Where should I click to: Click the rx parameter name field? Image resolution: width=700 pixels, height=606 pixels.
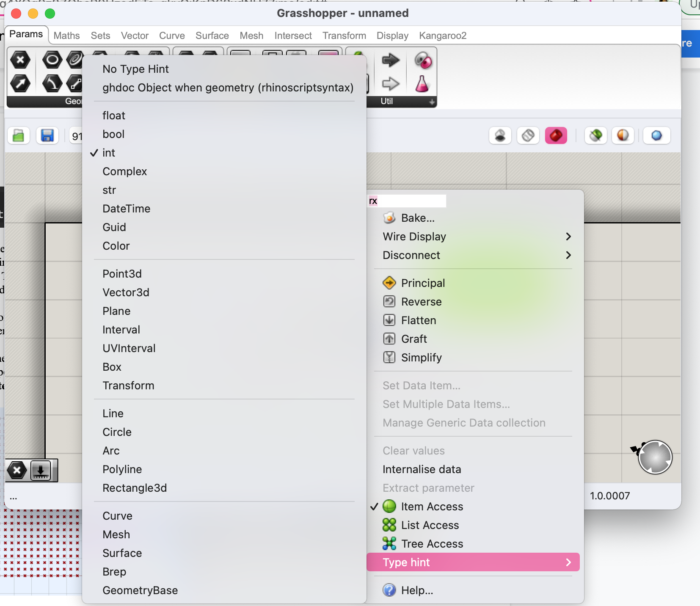tap(407, 201)
